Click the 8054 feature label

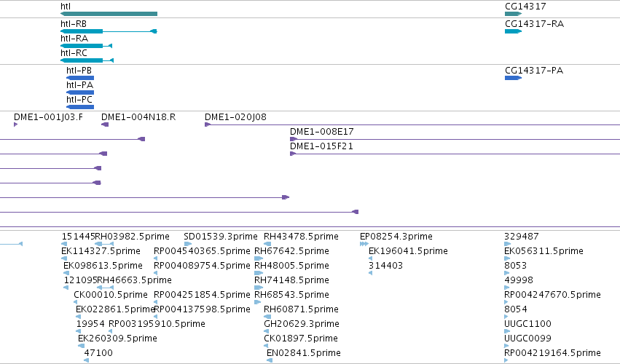[516, 309]
